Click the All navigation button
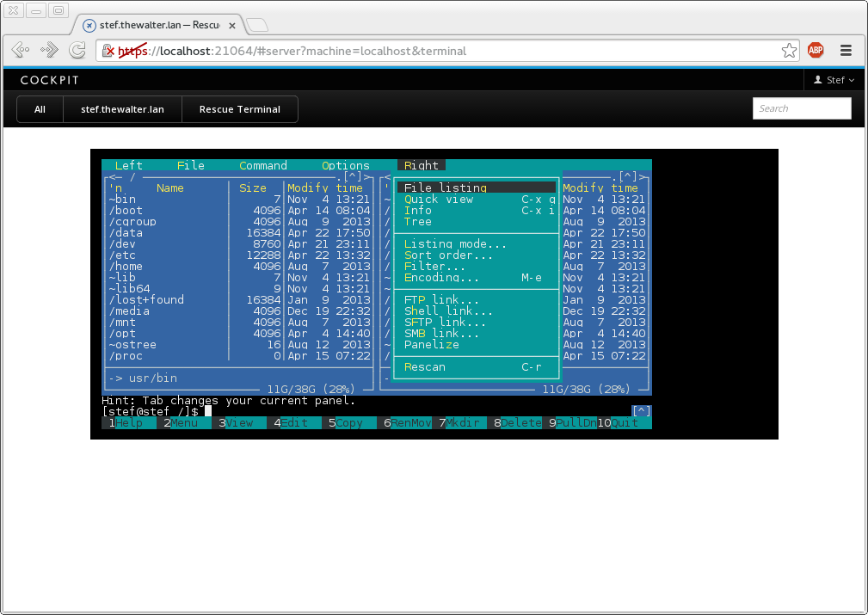 (40, 109)
